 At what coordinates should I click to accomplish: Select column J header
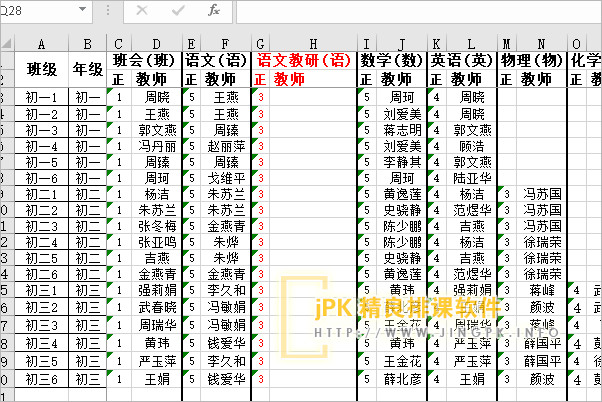click(402, 44)
